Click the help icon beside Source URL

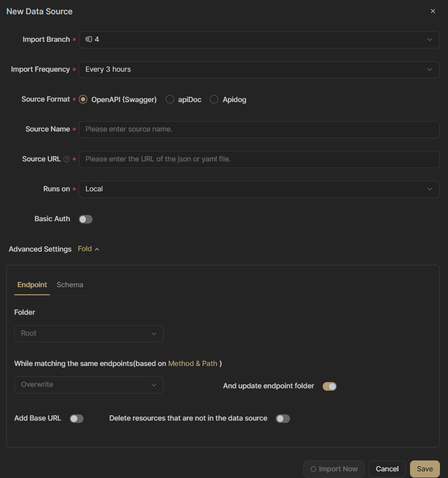point(66,159)
